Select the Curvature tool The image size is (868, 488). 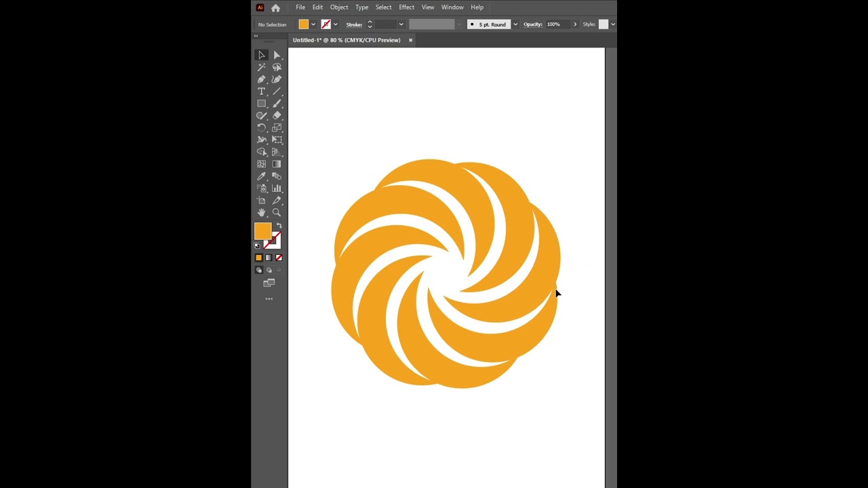(x=277, y=79)
